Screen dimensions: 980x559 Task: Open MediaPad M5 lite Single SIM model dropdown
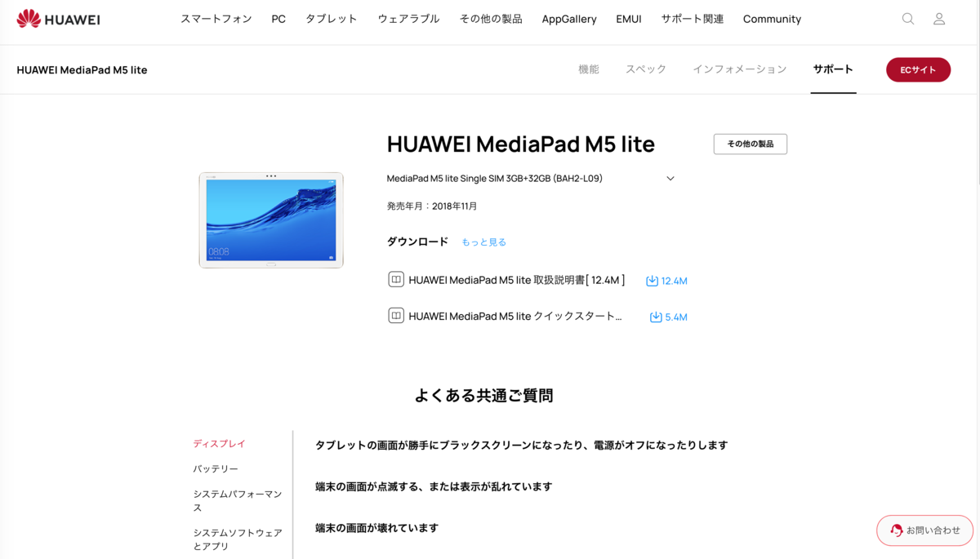[531, 179]
